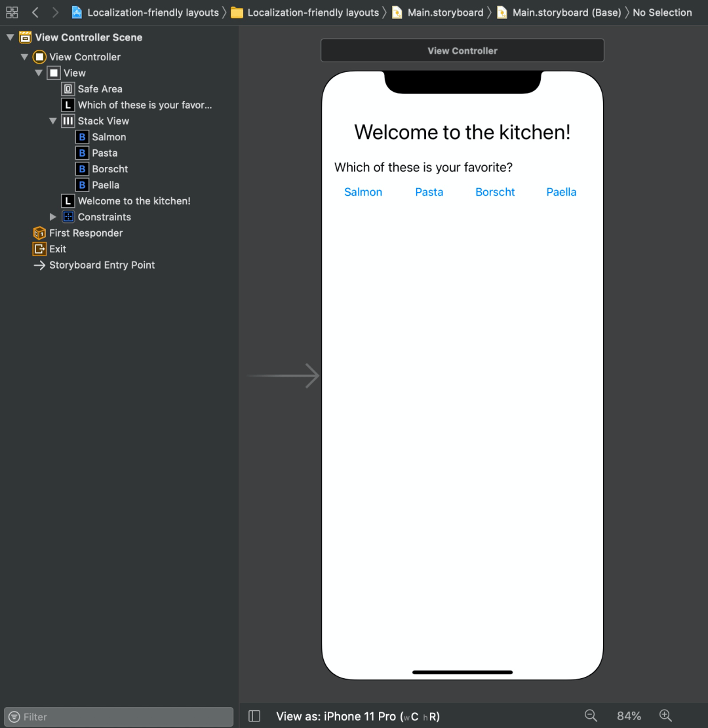Click the Filter field at bottom left
This screenshot has height=728, width=708.
[x=118, y=716]
